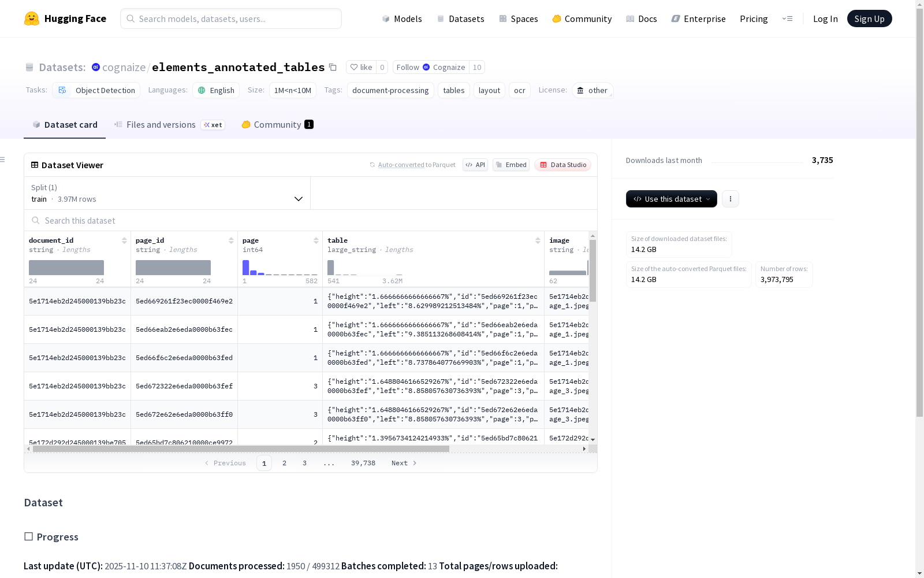Open Community in top navigation
The height and width of the screenshot is (578, 924).
(x=582, y=18)
